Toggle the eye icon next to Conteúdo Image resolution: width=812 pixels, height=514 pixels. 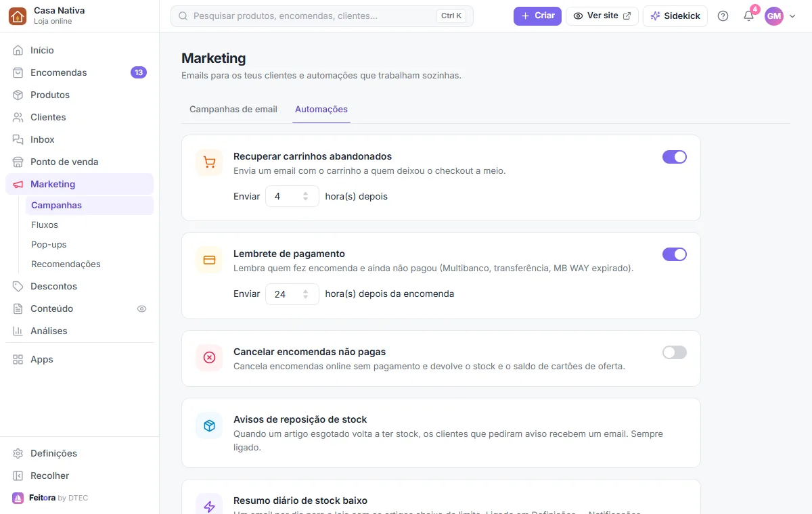tap(141, 308)
